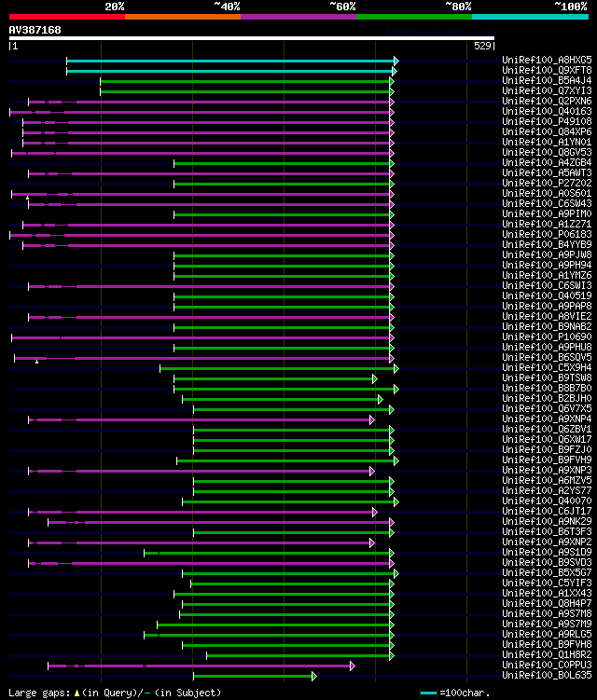Screen dimensions: 597x700
Task: Select UniRef100_Q1H8R2 label
Action: pos(547,655)
